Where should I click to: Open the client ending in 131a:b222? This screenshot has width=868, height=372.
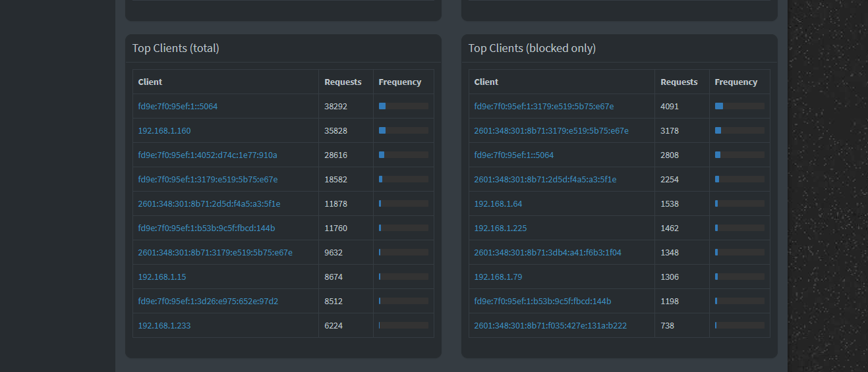550,326
